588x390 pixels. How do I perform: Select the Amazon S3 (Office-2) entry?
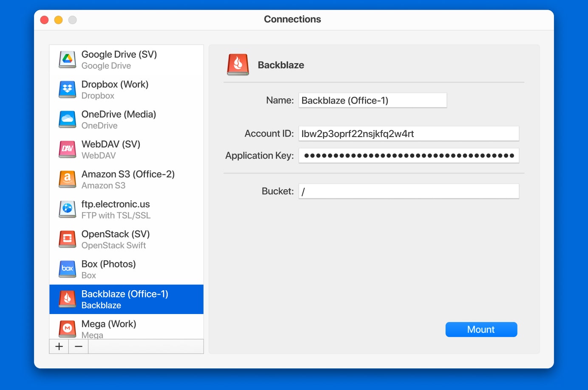127,180
